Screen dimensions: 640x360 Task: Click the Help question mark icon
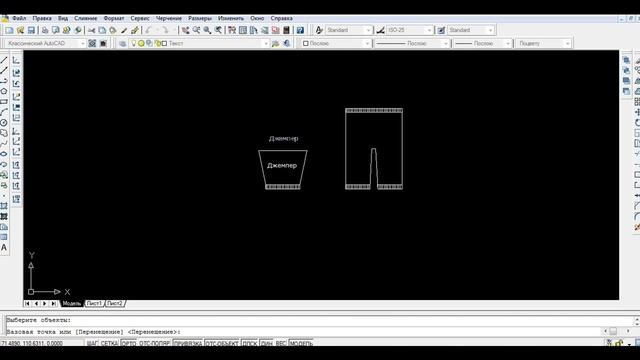(x=300, y=30)
